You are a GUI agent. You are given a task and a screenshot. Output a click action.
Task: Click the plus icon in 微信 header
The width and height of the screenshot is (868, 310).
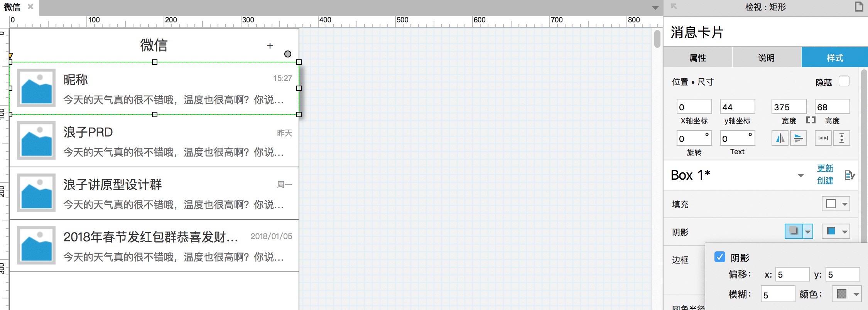pos(270,45)
